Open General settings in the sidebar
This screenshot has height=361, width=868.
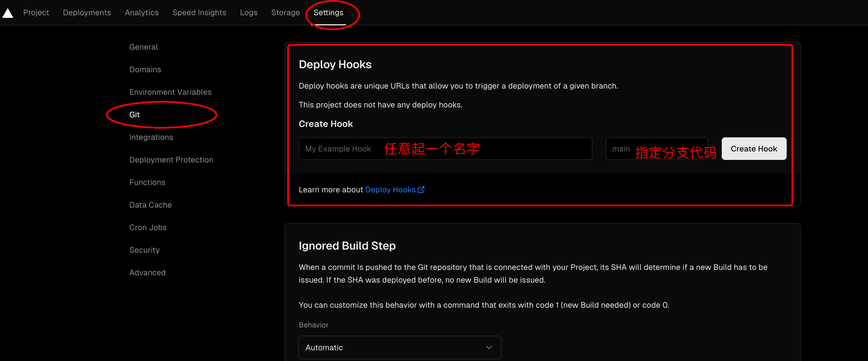coord(143,47)
